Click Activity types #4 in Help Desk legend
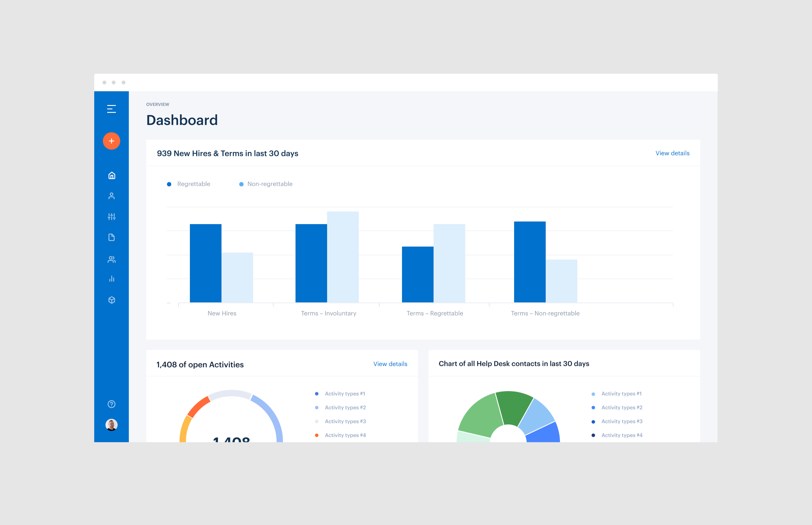 (x=617, y=435)
